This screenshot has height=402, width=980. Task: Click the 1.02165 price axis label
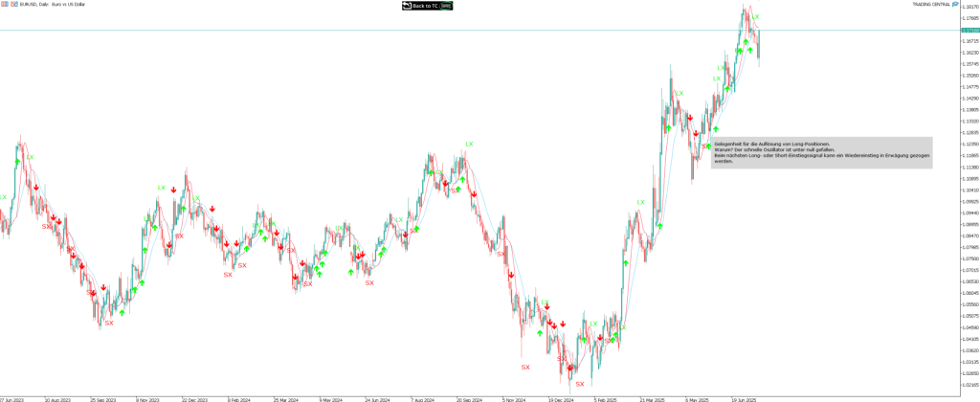point(970,385)
